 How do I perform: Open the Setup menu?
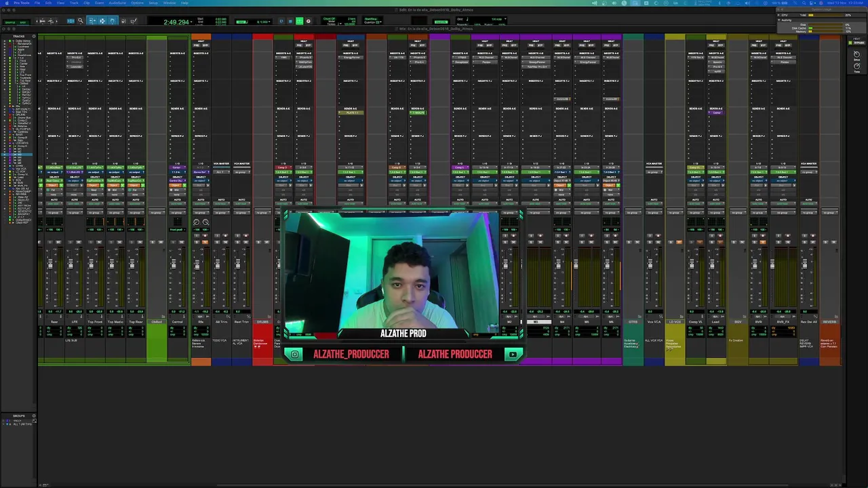coord(153,3)
